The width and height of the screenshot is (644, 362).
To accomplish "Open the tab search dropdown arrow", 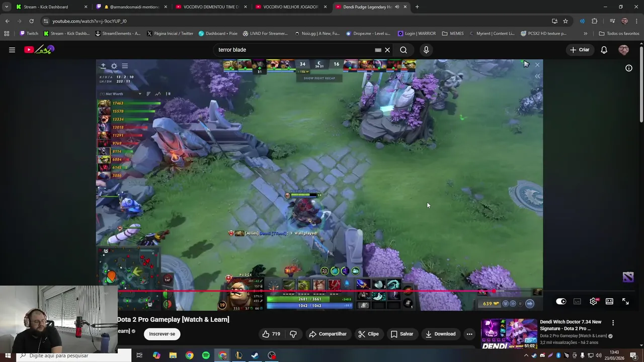I will pyautogui.click(x=7, y=7).
